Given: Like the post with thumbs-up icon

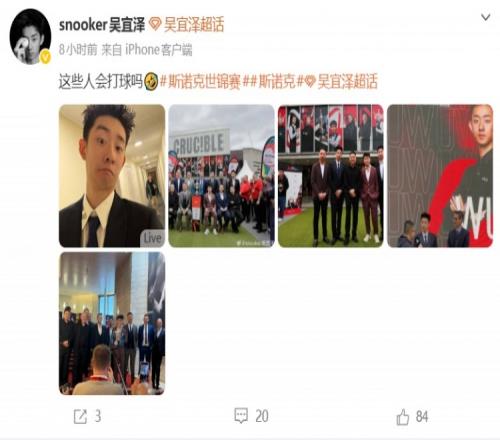Looking at the screenshot, I should 403,417.
